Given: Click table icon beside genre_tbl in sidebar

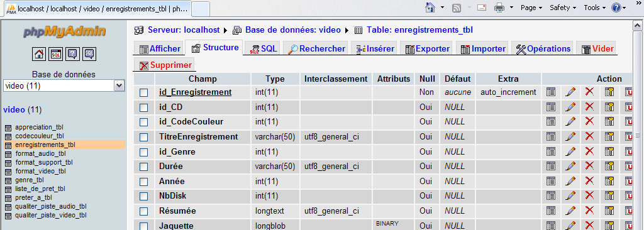Looking at the screenshot, I should tap(8, 180).
